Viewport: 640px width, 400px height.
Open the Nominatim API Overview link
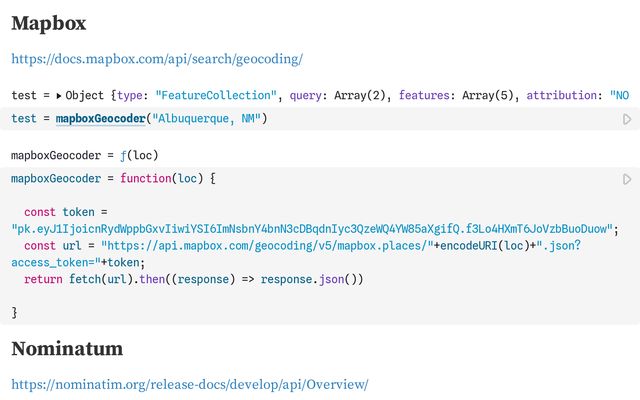point(190,384)
